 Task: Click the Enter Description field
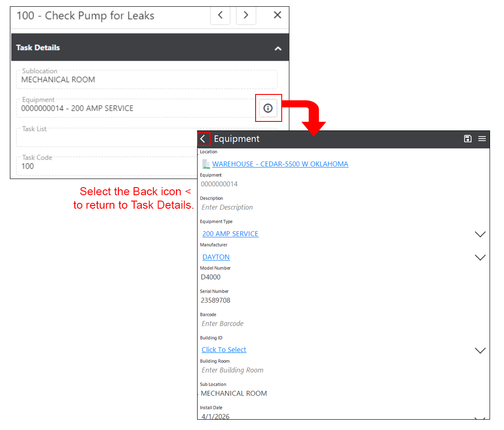(x=227, y=207)
